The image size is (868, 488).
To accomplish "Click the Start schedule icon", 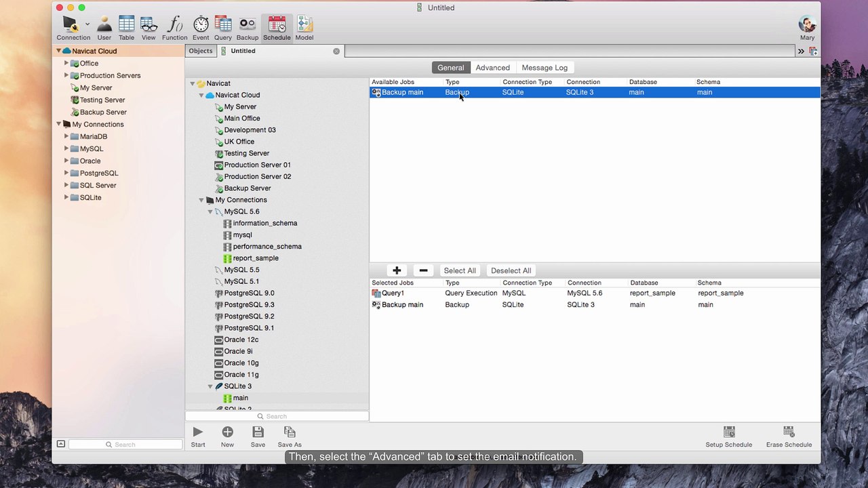I will [198, 432].
